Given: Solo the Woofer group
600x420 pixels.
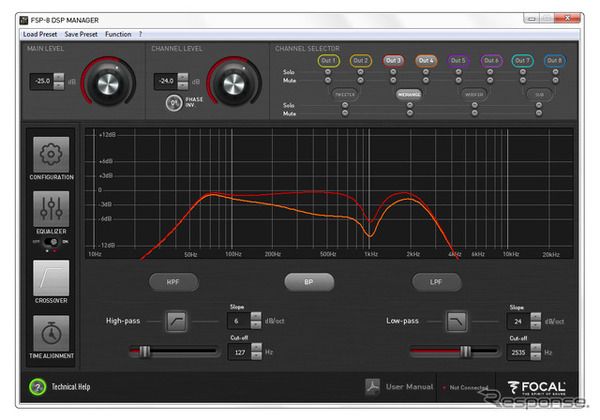Looking at the screenshot, I should (x=474, y=105).
